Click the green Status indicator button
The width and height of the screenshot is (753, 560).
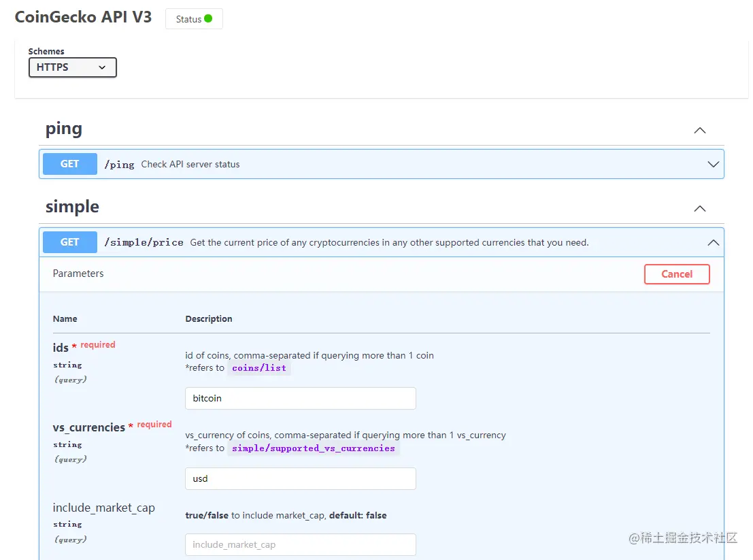[x=194, y=19]
